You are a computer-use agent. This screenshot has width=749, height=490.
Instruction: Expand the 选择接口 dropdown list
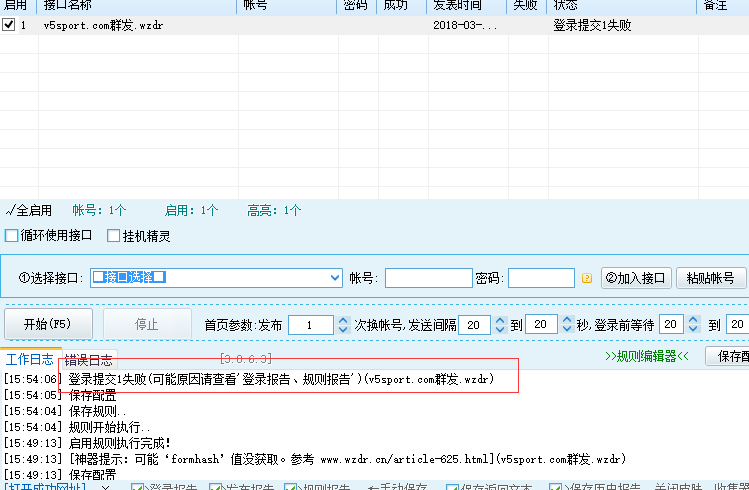[334, 278]
